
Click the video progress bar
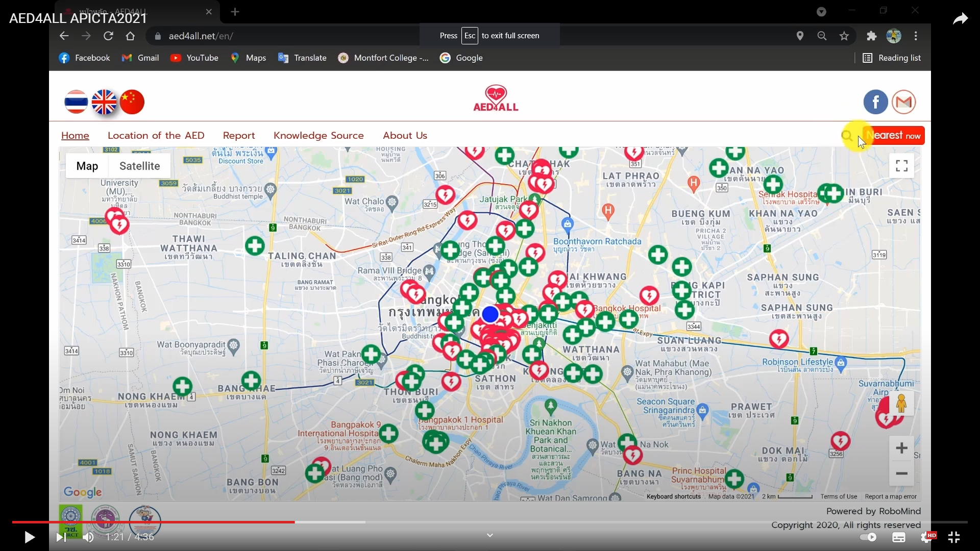point(490,522)
